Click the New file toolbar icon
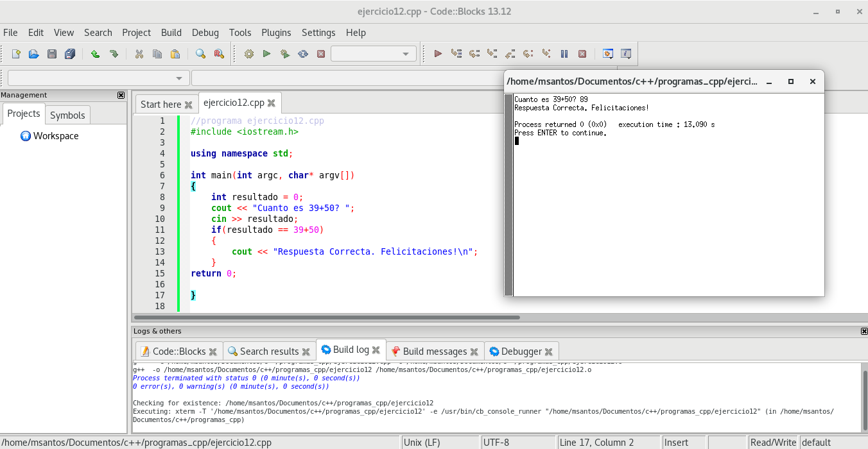Viewport: 868px width, 449px height. click(16, 54)
